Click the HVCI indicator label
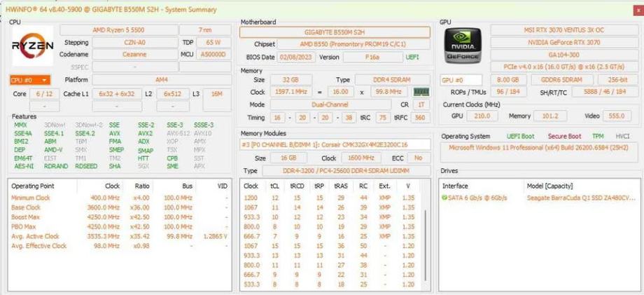Viewport: 644px width, 295px height. (x=622, y=136)
